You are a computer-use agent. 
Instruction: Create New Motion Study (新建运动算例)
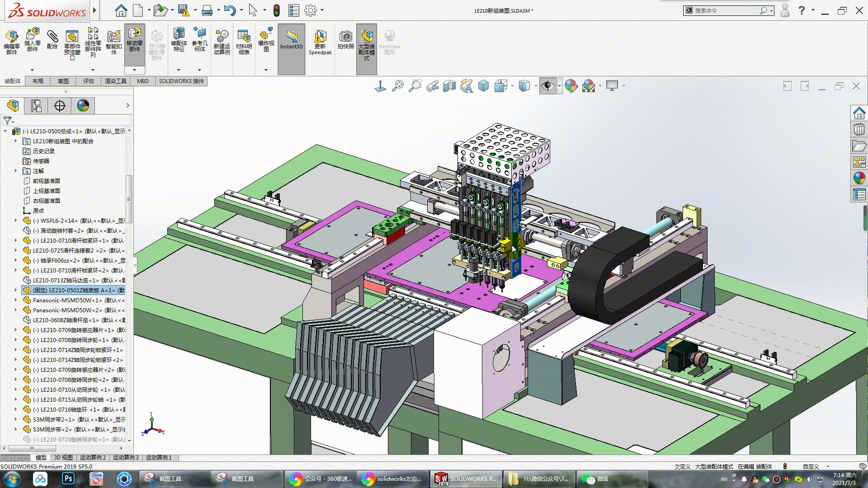[x=222, y=42]
